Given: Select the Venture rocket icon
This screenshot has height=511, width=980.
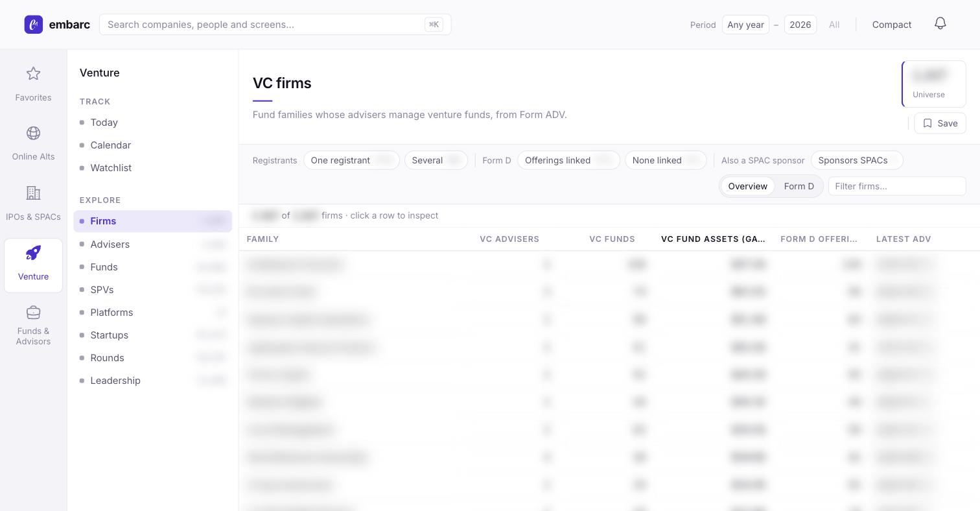Looking at the screenshot, I should point(33,253).
